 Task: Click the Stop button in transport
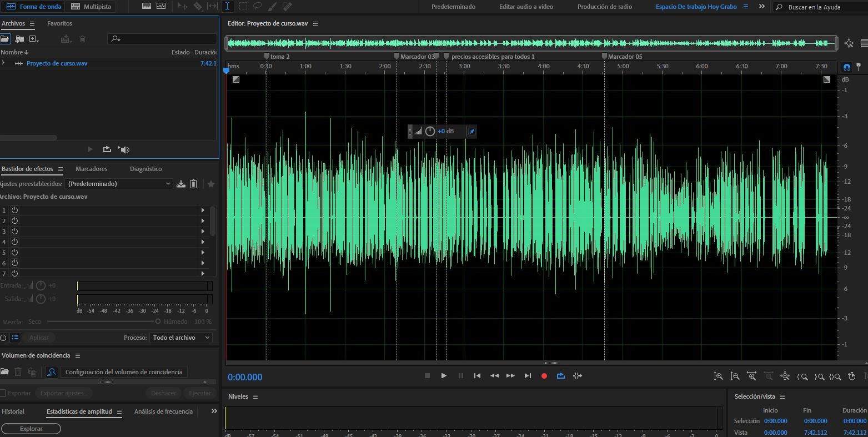click(427, 376)
